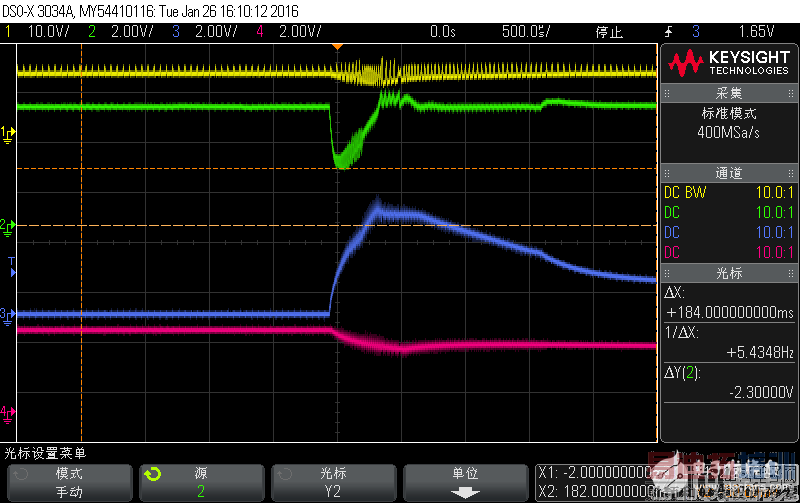Click the grey rotary icon on 模式 softkey
800x503 pixels.
20,474
